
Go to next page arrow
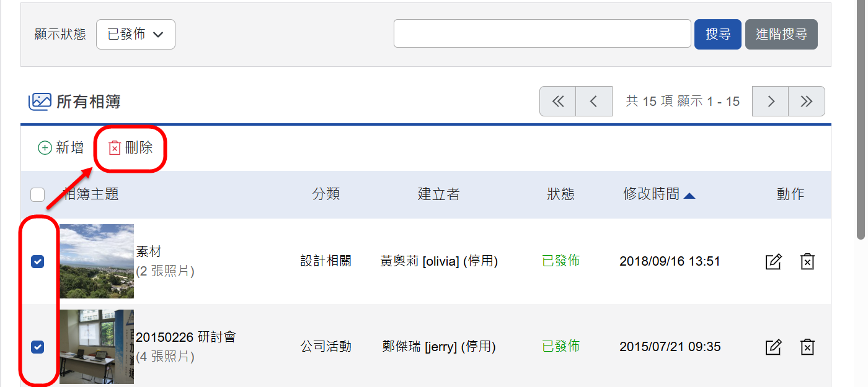[771, 101]
